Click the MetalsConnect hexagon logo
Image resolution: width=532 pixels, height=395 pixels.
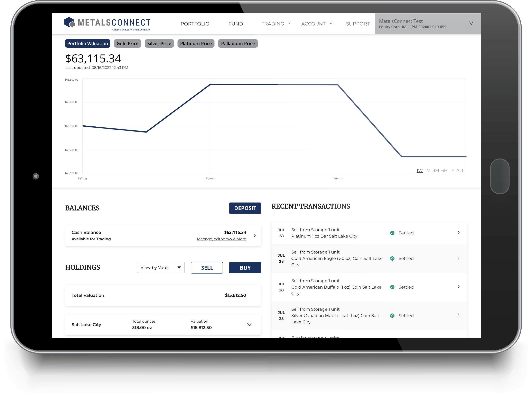(x=69, y=22)
